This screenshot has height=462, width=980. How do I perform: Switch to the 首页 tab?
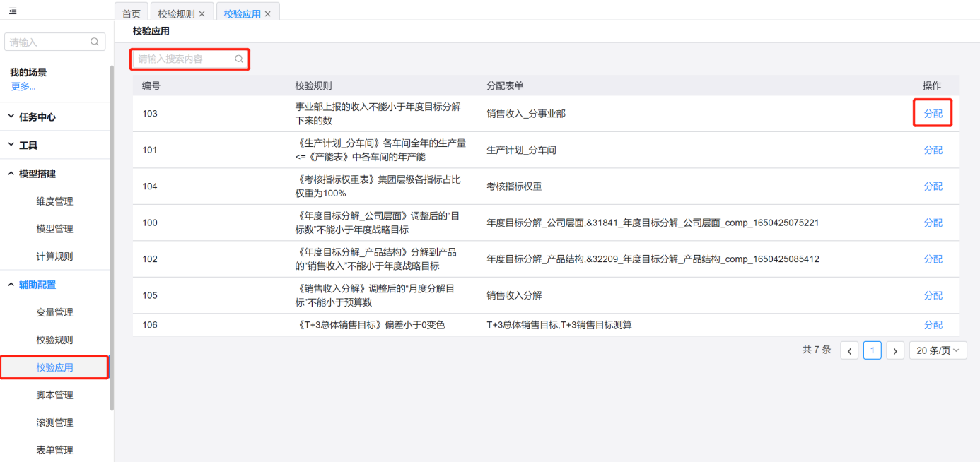[x=132, y=14]
